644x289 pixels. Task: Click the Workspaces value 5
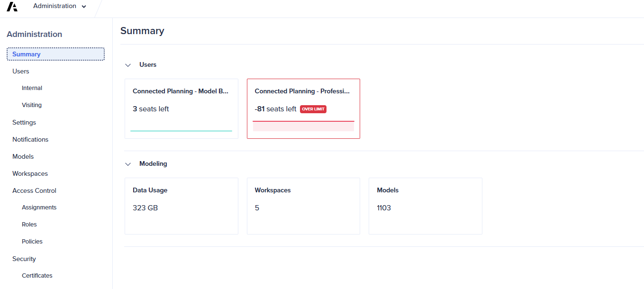257,208
